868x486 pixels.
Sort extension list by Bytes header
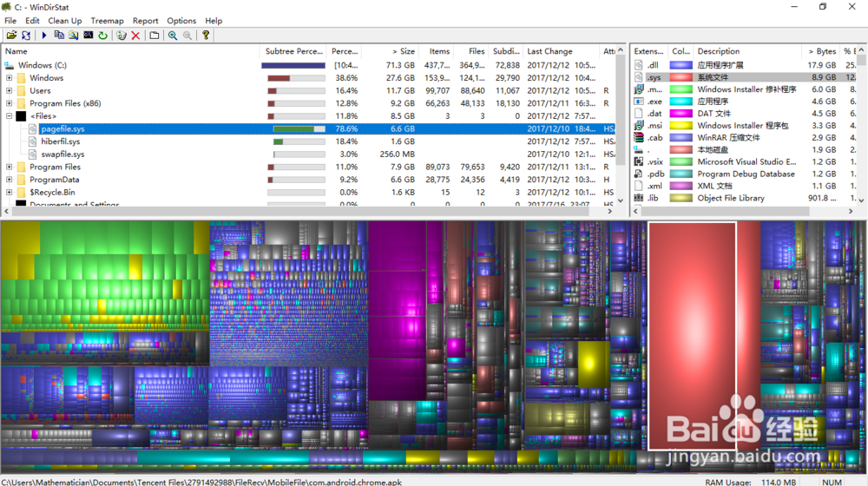click(x=820, y=51)
